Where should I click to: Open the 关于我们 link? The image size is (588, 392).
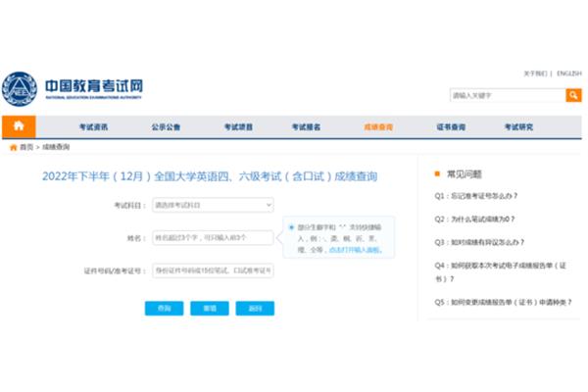click(535, 73)
